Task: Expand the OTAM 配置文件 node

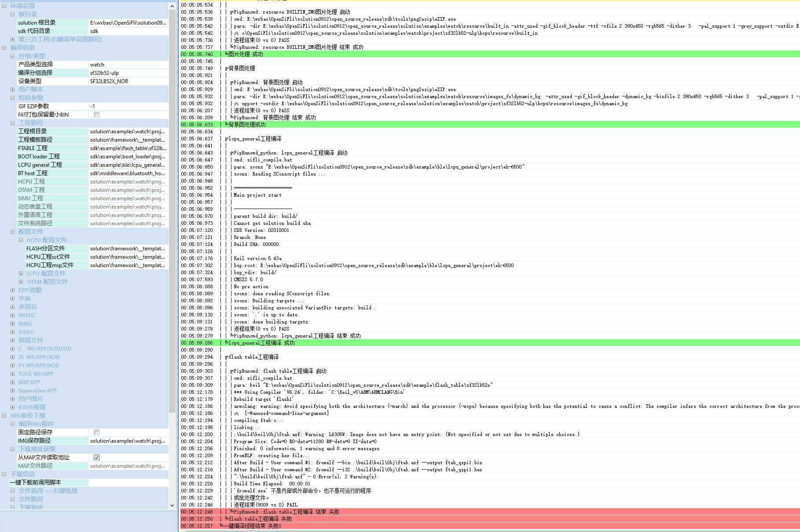Action: pyautogui.click(x=21, y=282)
